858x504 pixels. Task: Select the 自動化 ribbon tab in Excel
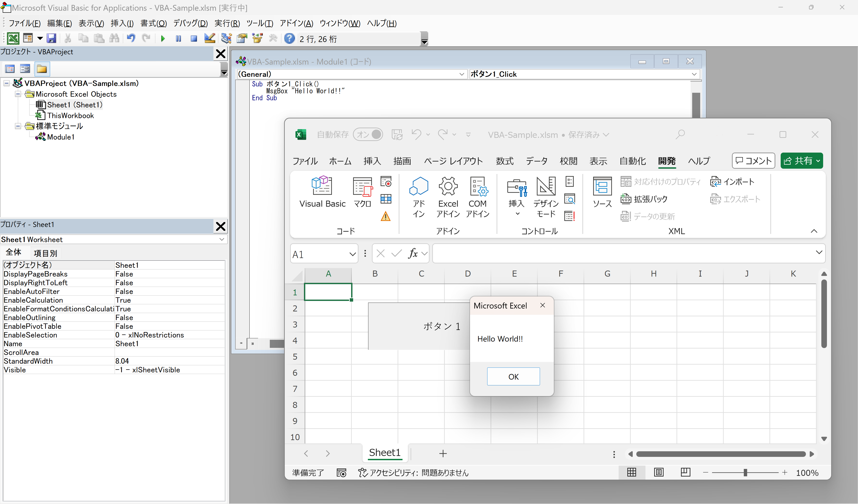633,161
